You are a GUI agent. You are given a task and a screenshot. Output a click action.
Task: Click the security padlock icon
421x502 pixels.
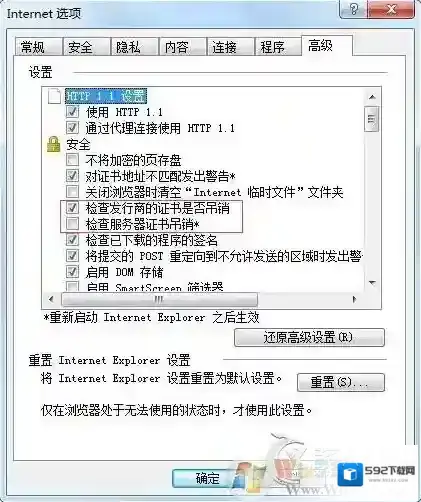coord(53,145)
